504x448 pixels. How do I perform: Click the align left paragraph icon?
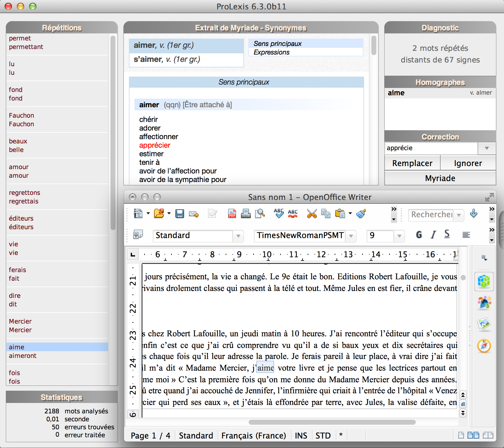pyautogui.click(x=466, y=235)
